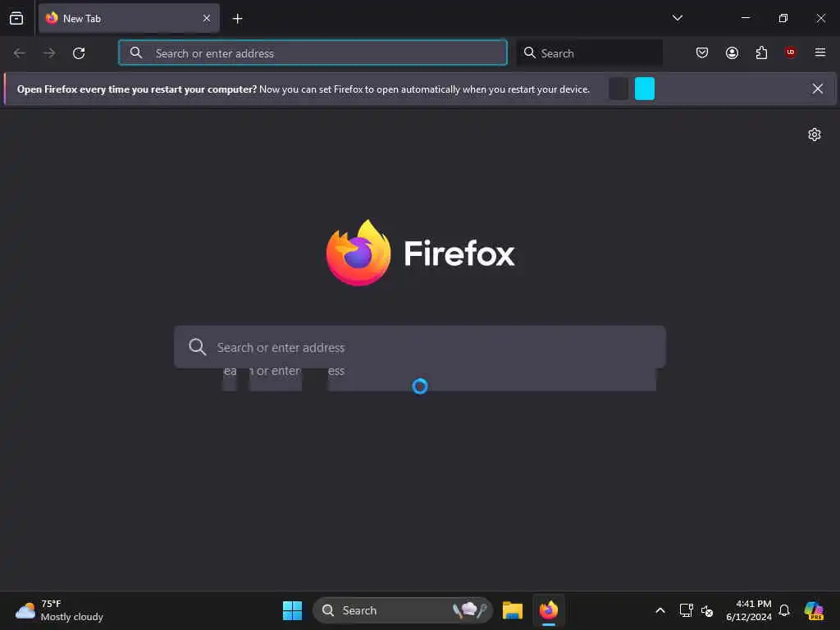Launch Copilot preview from the taskbar
Screen dimensions: 840x630
[x=814, y=610]
